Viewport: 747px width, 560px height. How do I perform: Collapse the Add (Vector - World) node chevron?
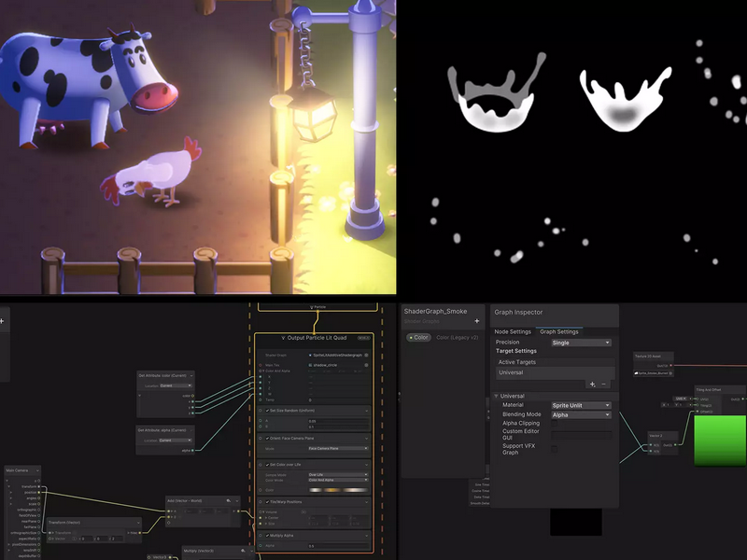point(237,501)
